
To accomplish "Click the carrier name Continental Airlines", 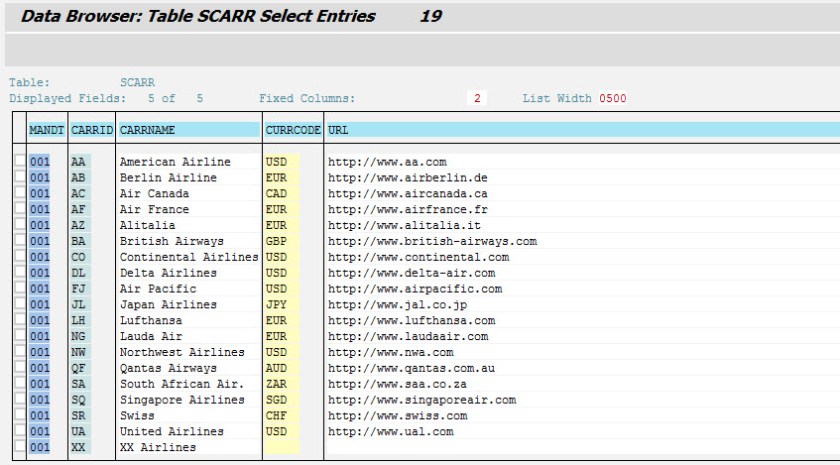I will pos(189,257).
